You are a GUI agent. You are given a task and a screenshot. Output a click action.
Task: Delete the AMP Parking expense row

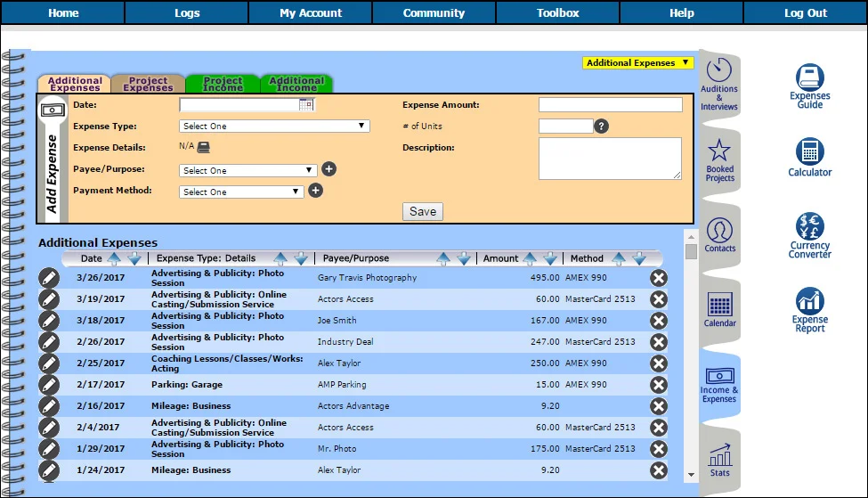coord(658,385)
